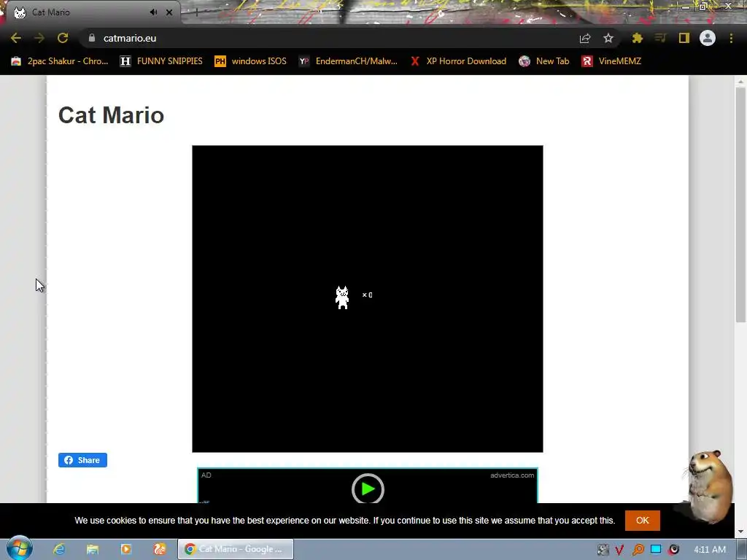
Task: Open the windows ISOS bookmark
Action: pos(251,61)
